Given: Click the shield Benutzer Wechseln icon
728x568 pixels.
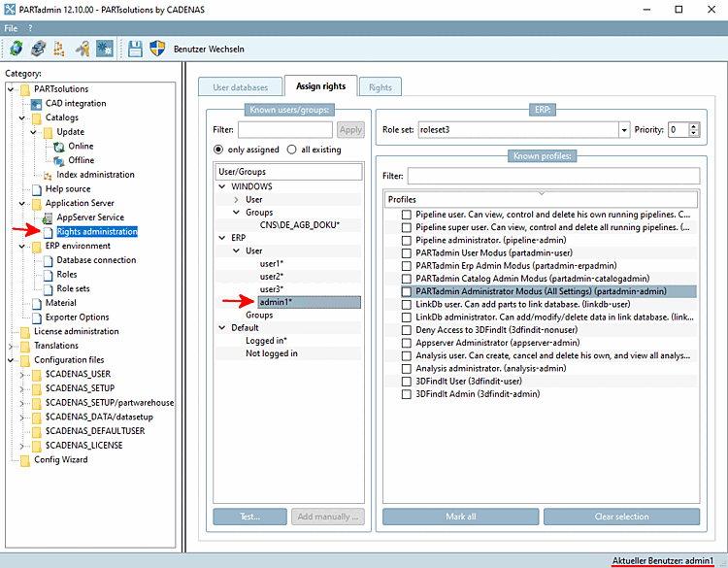Looking at the screenshot, I should (157, 49).
